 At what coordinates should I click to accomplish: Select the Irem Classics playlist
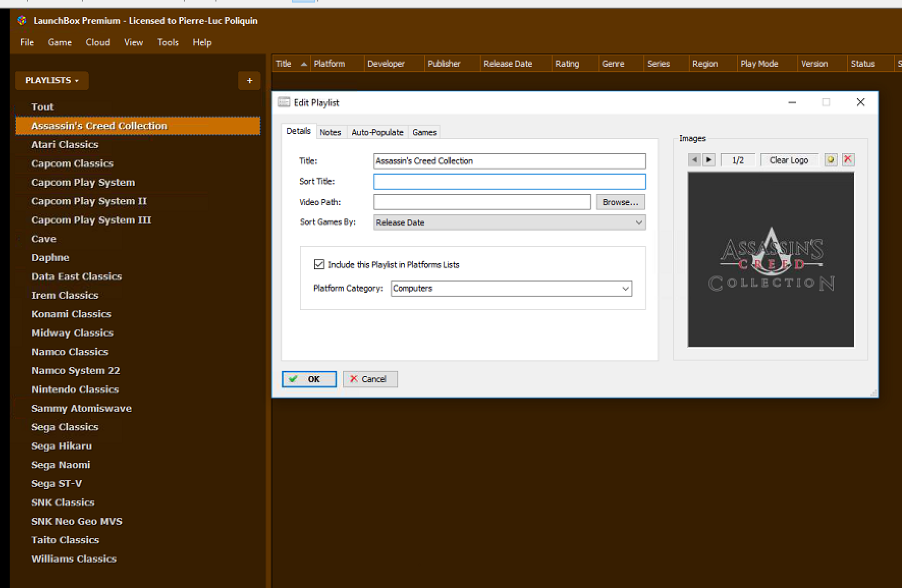pos(138,295)
